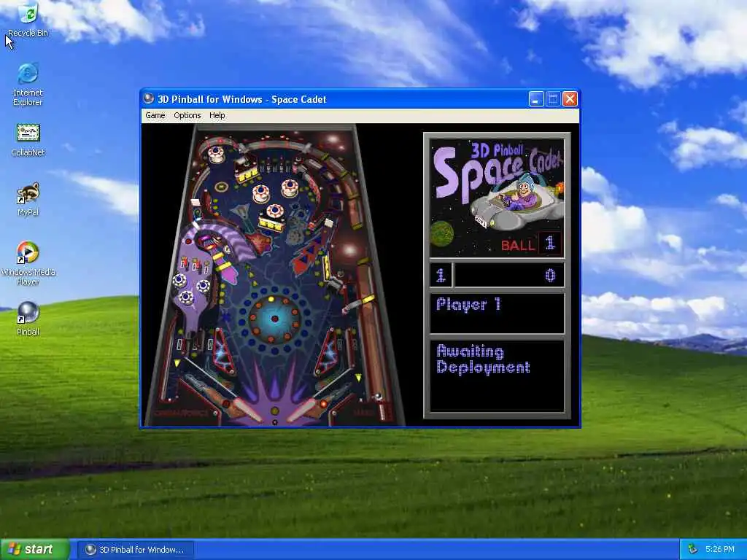Image resolution: width=747 pixels, height=560 pixels.
Task: Select the MyPal raccoon desktop icon
Action: [28, 200]
